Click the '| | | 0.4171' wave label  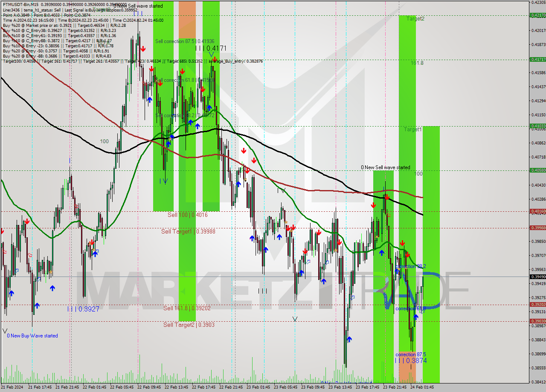pyautogui.click(x=211, y=48)
